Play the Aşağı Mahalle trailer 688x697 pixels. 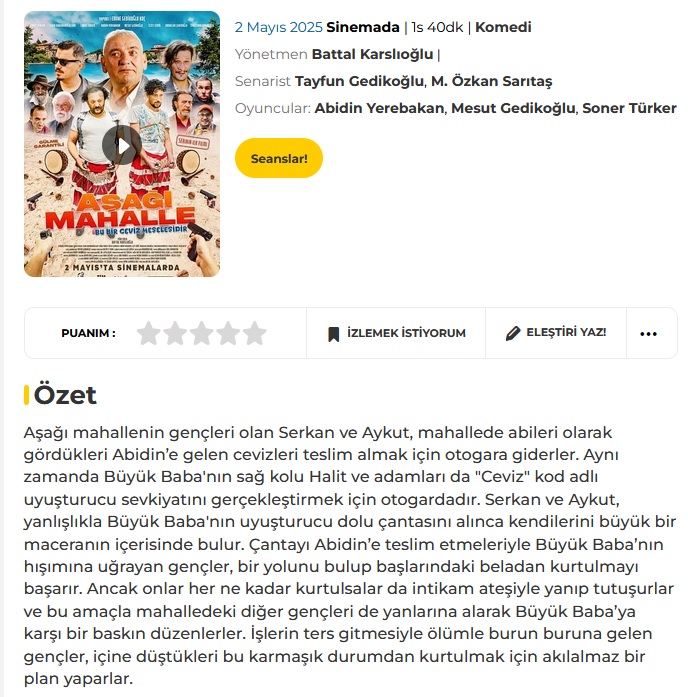point(122,145)
